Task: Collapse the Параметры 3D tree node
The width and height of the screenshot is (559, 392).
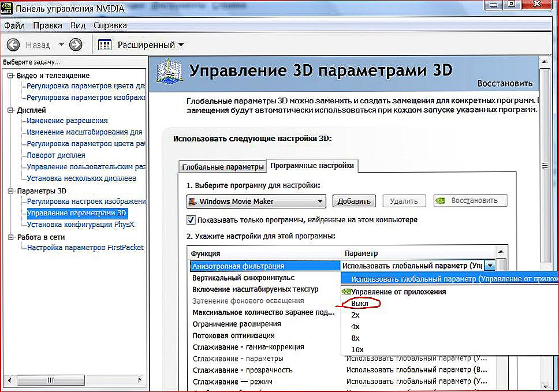Action: 10,191
